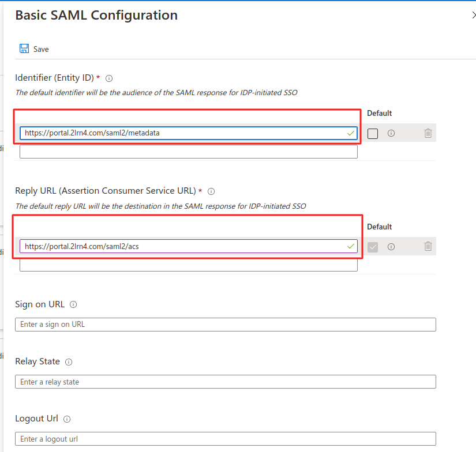
Task: Close the Basic SAML Configuration panel
Action: tap(473, 15)
